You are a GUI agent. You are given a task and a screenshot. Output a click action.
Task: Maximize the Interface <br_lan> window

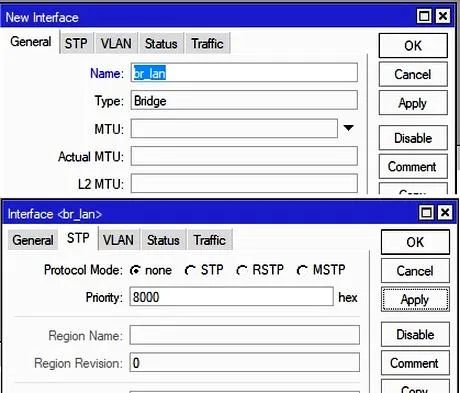coord(426,212)
